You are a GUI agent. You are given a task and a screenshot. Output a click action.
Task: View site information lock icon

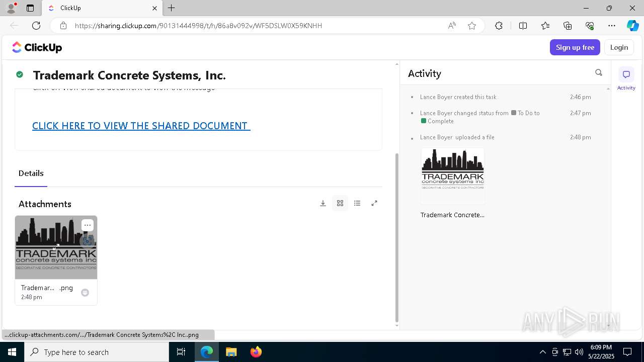click(x=63, y=26)
